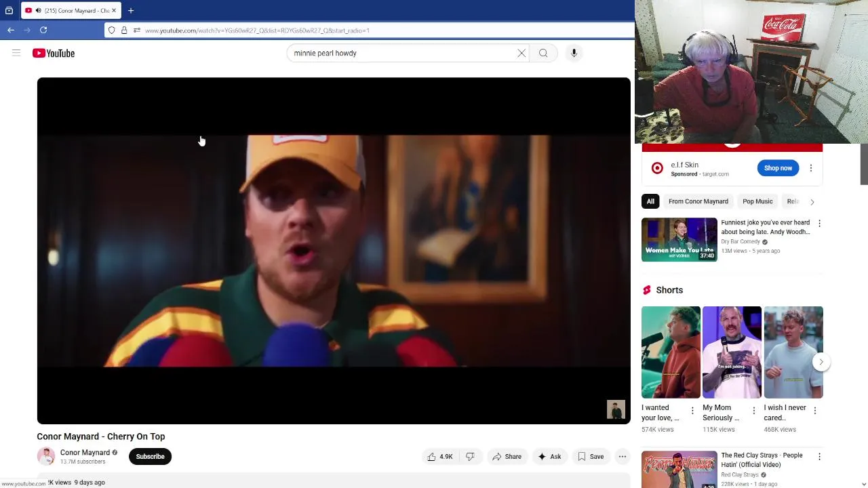Open the YouTube hamburger guide menu

pyautogui.click(x=16, y=53)
